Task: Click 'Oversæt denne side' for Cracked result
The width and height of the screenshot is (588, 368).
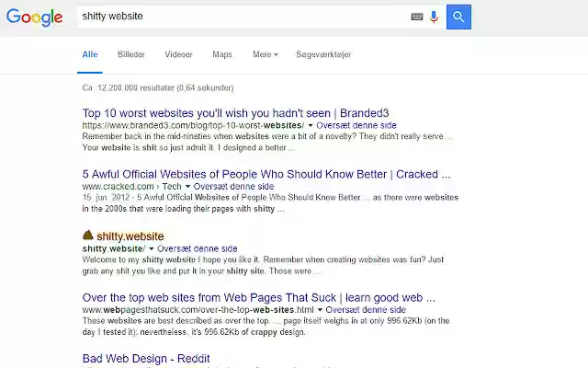Action: click(x=233, y=187)
